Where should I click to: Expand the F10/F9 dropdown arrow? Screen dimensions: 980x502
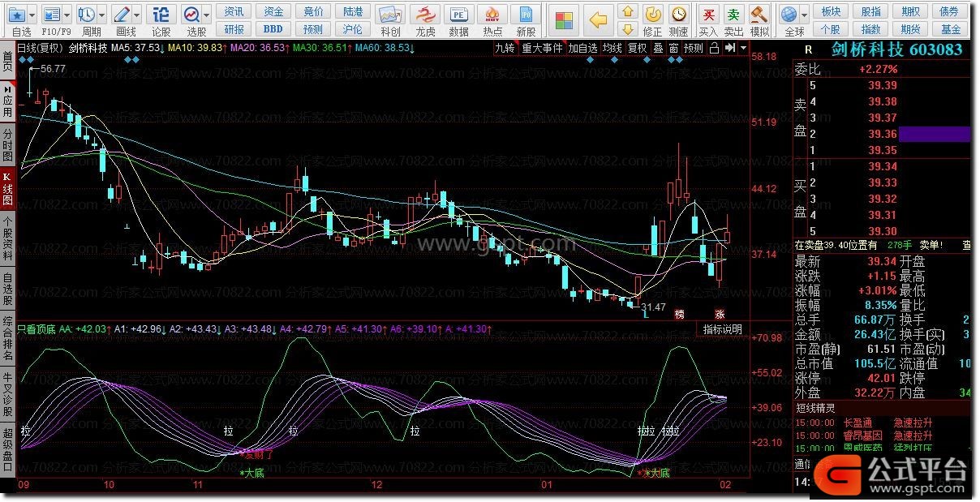point(67,15)
